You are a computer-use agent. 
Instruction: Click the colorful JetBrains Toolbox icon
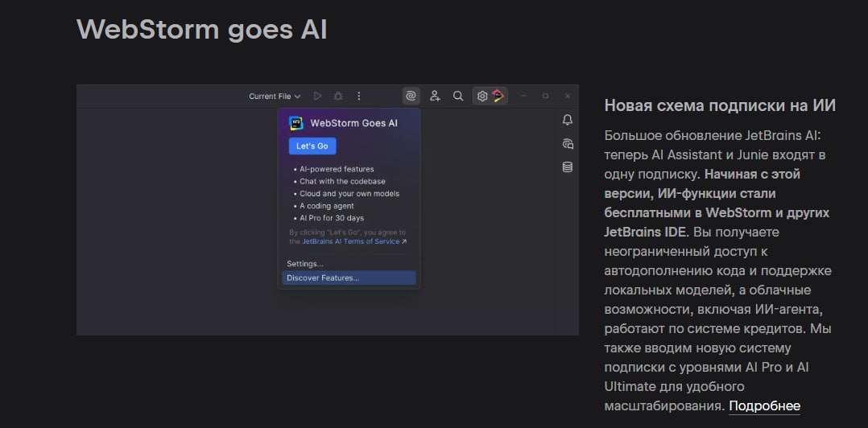point(498,97)
